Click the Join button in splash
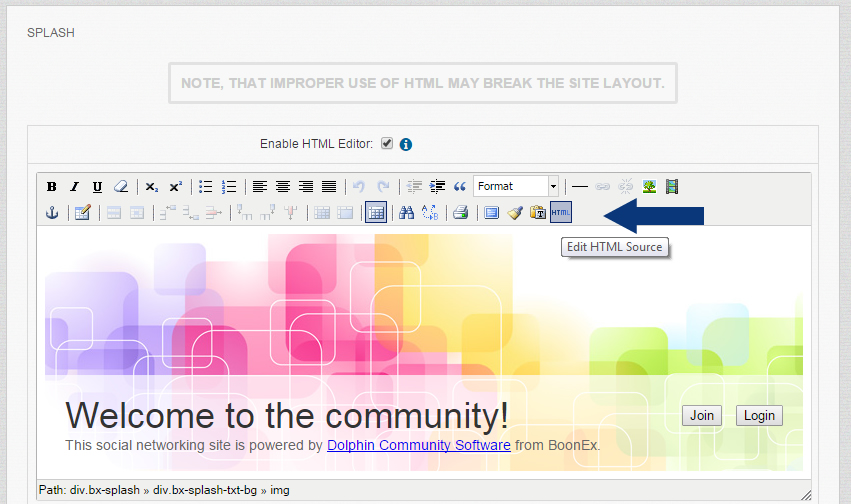The height and width of the screenshot is (504, 851). (702, 415)
